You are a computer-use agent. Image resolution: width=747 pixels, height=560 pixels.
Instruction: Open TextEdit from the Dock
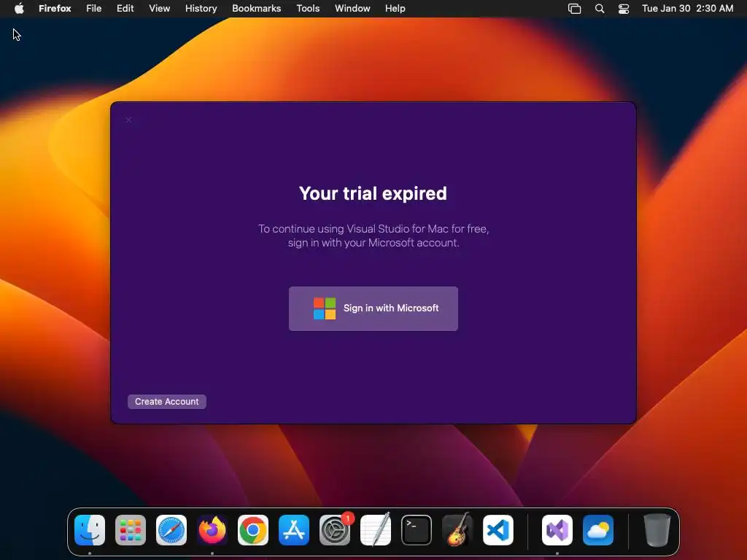click(x=376, y=530)
